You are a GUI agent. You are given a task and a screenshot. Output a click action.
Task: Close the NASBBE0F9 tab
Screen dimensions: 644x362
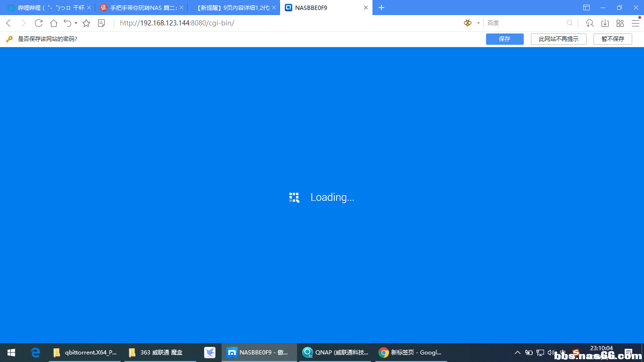(x=366, y=8)
